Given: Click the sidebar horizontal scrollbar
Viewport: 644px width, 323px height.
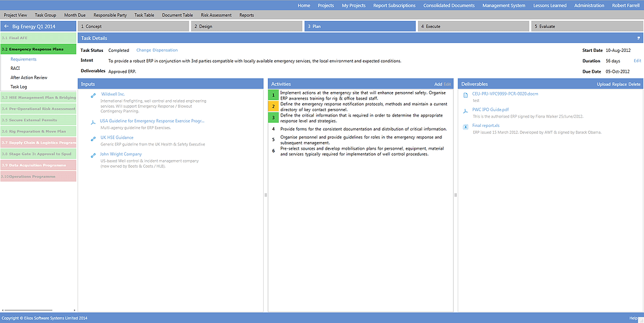Looking at the screenshot, I should click(x=29, y=310).
